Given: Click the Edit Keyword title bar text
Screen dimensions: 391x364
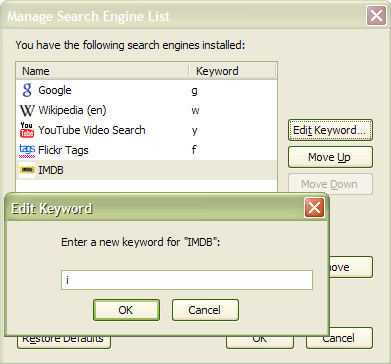Looking at the screenshot, I should 52,209.
